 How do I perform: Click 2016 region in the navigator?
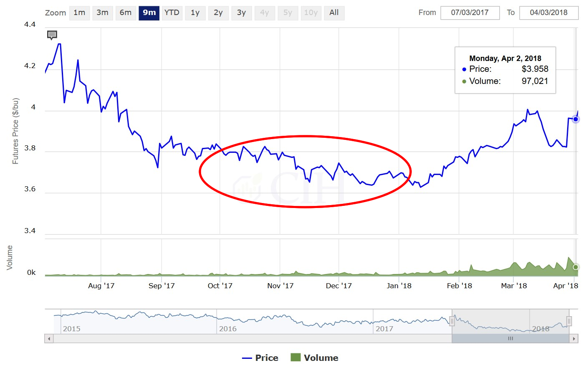tap(228, 329)
